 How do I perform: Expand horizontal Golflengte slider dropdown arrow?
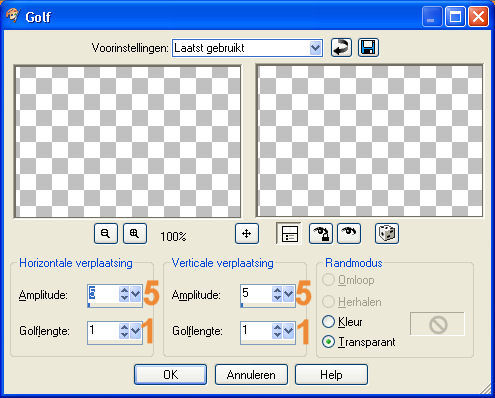pyautogui.click(x=136, y=331)
